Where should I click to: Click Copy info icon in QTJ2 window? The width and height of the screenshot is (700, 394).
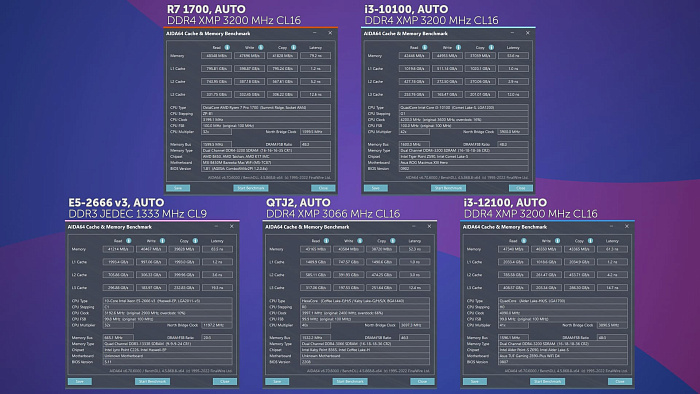click(x=392, y=241)
